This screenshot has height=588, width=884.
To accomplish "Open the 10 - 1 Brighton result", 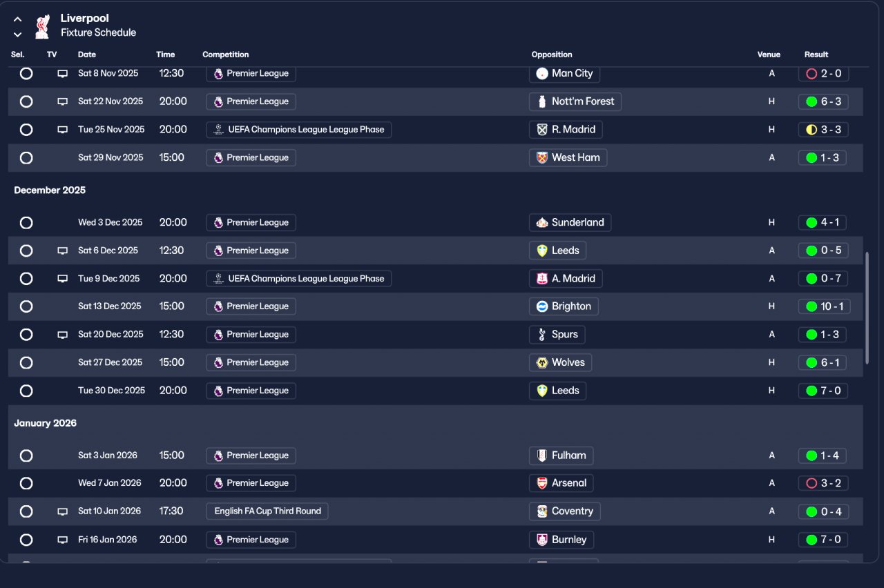I will 823,306.
